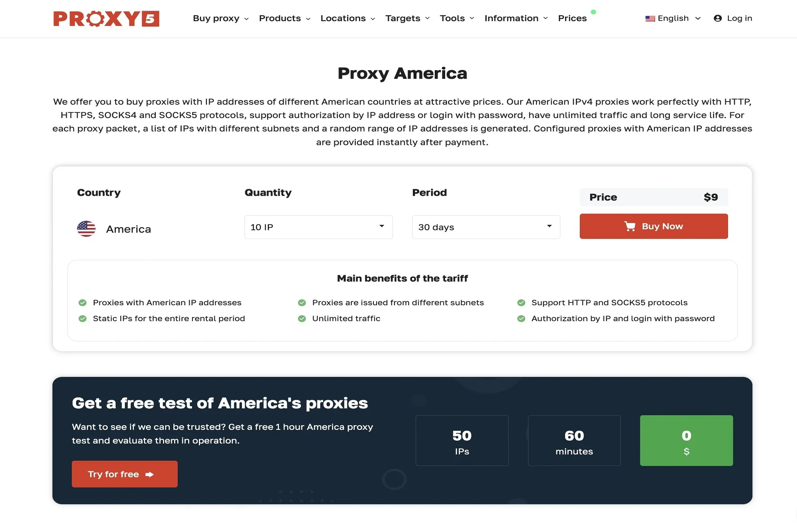Click the arrow icon on Try for free

pyautogui.click(x=149, y=474)
